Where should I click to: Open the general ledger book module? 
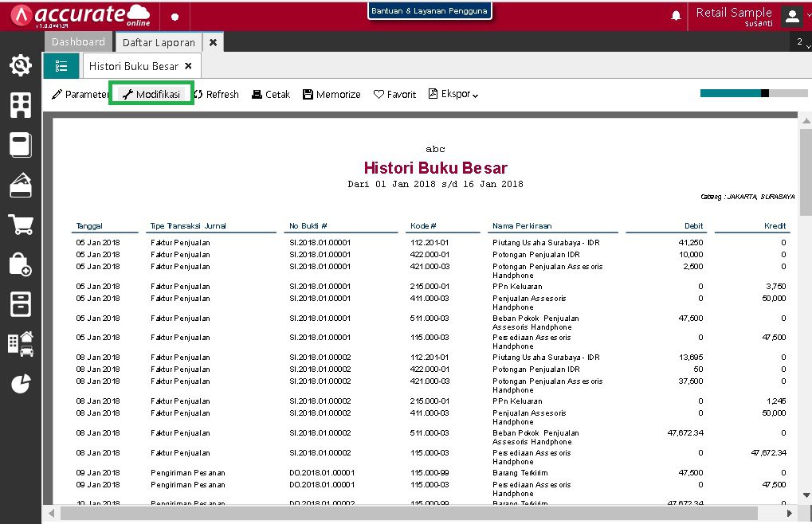[21, 145]
